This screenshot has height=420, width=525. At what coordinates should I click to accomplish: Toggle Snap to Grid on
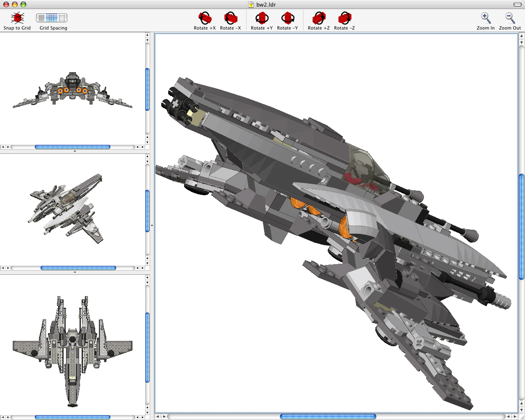[17, 18]
